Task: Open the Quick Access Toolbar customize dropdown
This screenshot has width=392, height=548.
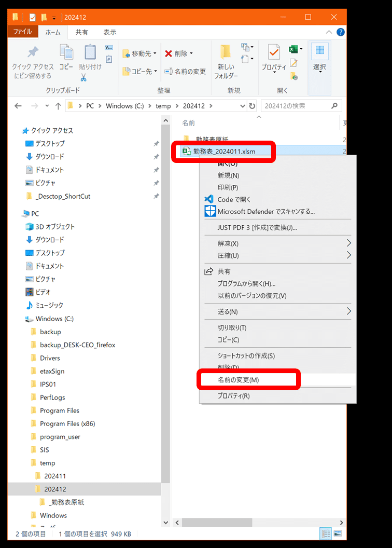Action: point(54,18)
